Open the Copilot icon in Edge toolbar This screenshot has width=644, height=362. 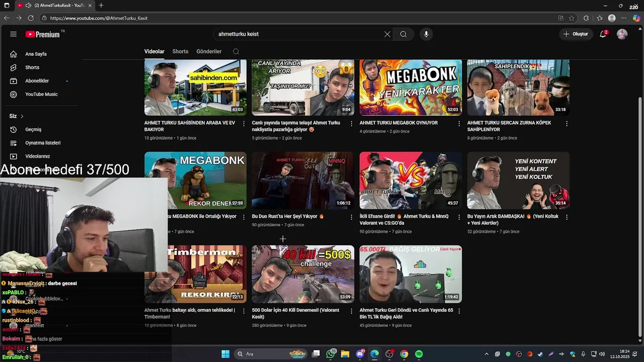(x=636, y=18)
